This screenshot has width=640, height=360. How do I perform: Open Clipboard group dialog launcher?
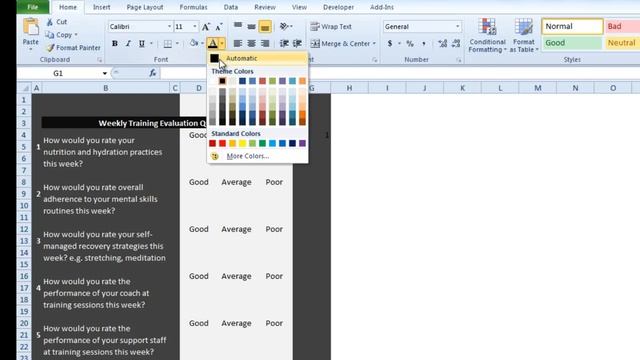coord(99,60)
